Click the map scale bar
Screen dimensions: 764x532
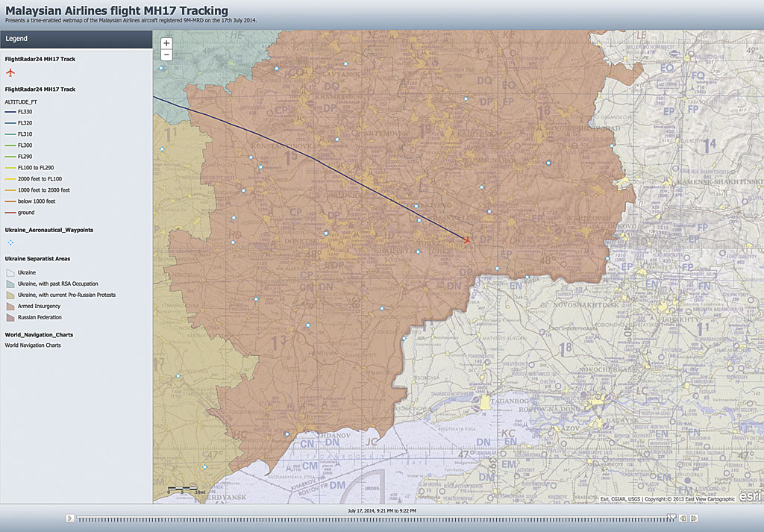click(x=187, y=489)
